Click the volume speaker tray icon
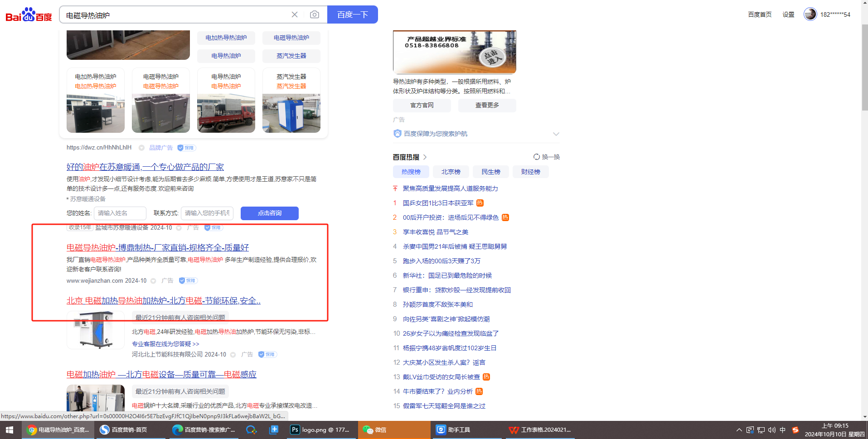 click(772, 430)
